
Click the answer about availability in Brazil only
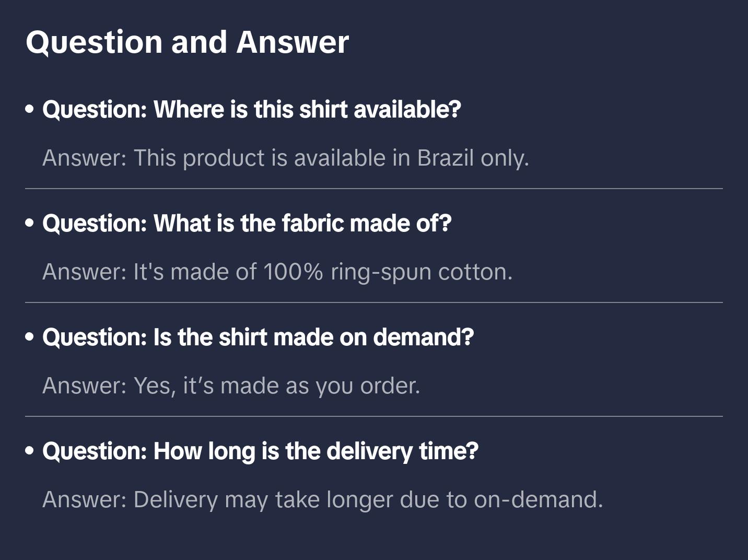[286, 158]
